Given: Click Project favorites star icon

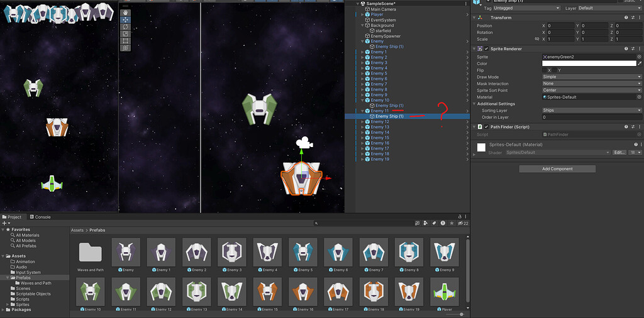Looking at the screenshot, I should [x=452, y=223].
